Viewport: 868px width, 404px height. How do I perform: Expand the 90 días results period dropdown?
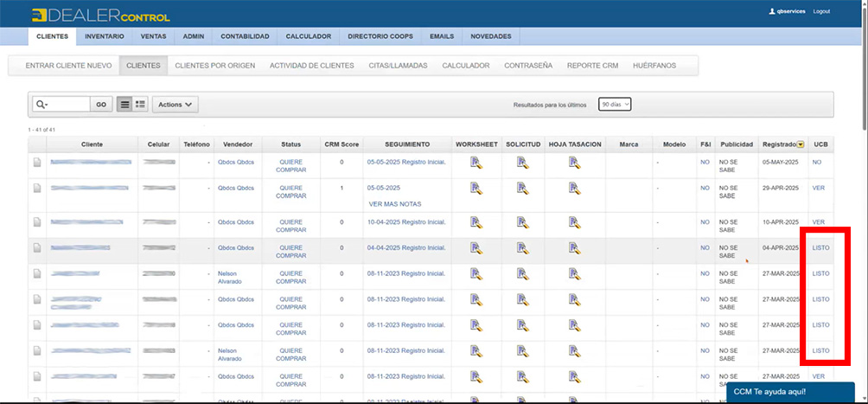(x=615, y=104)
